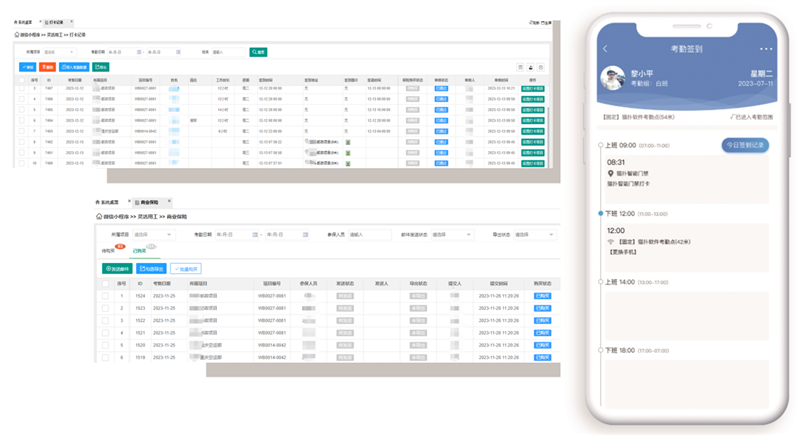Click the green search button in 打卡记录

(257, 52)
